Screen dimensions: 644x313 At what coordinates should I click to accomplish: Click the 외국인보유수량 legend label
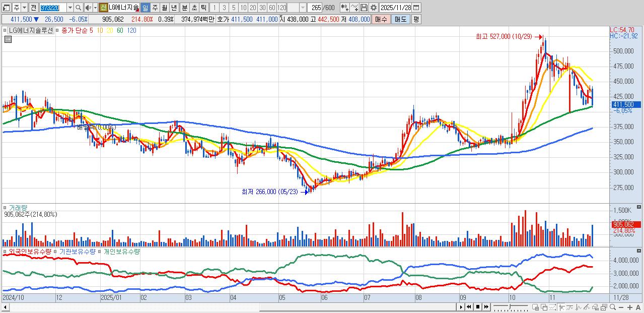30,251
